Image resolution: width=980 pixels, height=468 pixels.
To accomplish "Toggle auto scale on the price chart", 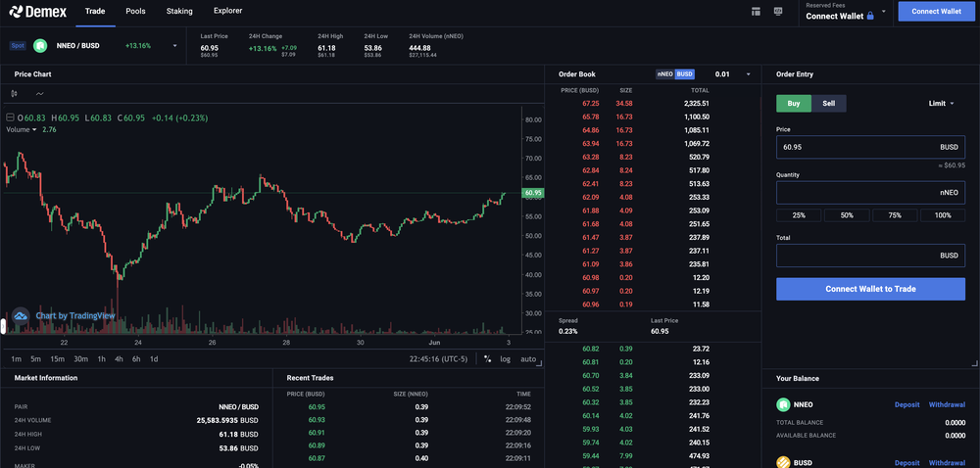I will click(x=528, y=359).
